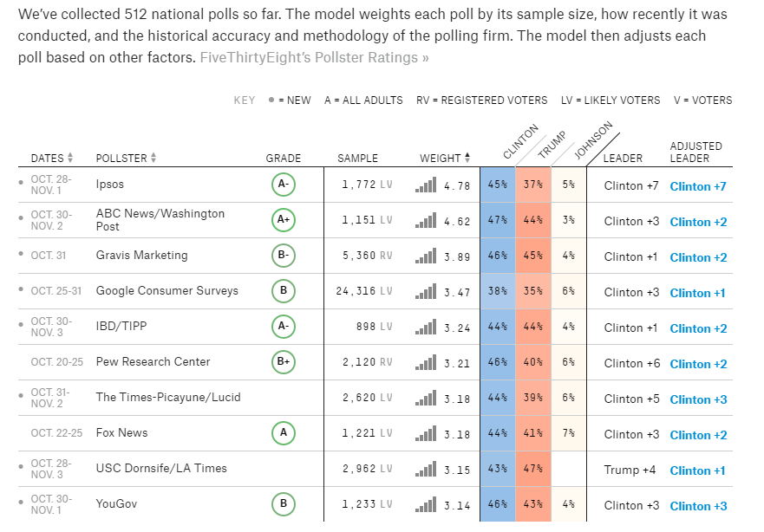Image resolution: width=764 pixels, height=532 pixels.
Task: Select The Times-Picayune/Lucid pollster name
Action: point(168,398)
